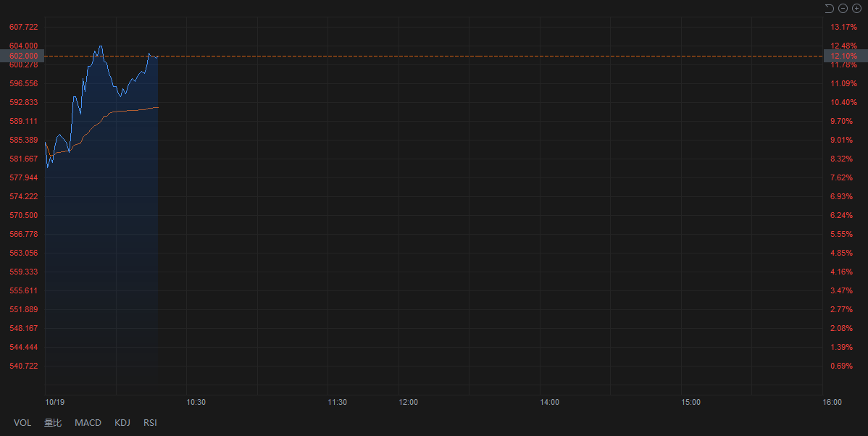Click the 13.17% percent axis label
This screenshot has height=436, width=868.
[x=843, y=27]
